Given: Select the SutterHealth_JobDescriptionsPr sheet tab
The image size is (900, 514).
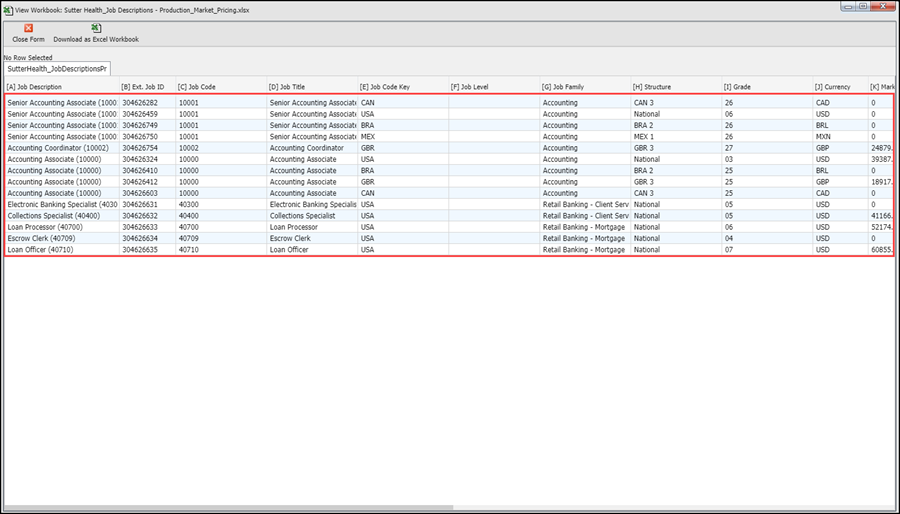Looking at the screenshot, I should pyautogui.click(x=57, y=69).
